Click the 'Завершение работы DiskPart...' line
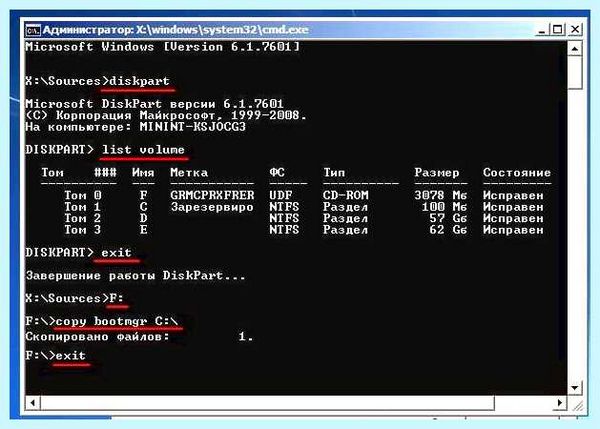 (135, 276)
